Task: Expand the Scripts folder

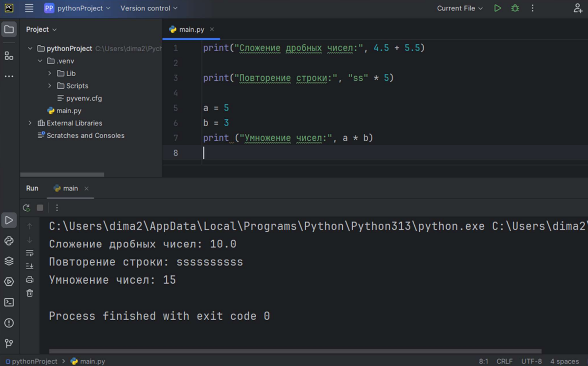Action: [x=50, y=86]
